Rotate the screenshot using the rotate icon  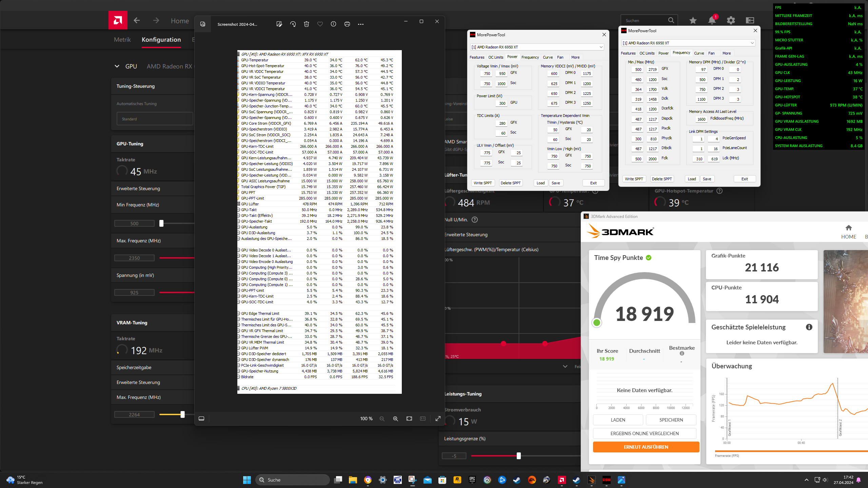[293, 24]
